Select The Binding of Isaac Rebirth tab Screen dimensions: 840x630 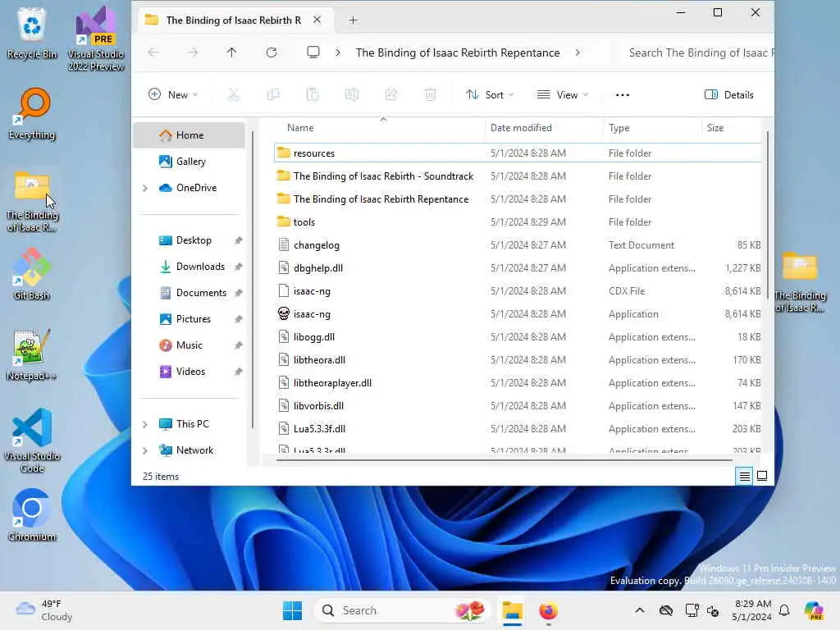(x=234, y=21)
